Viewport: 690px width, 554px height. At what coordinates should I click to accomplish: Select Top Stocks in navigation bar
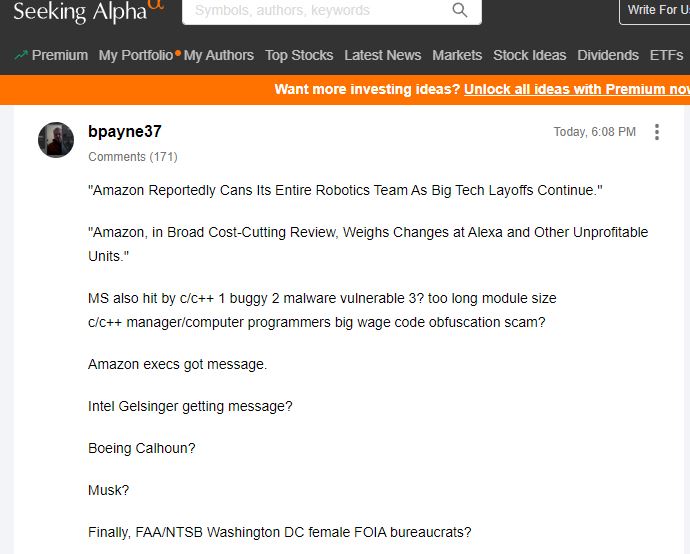[x=299, y=55]
